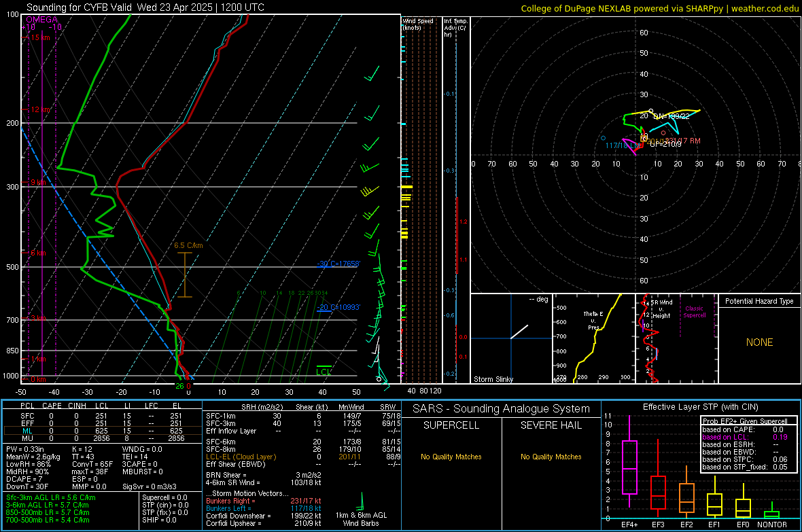Viewport: 802px width, 532px height.
Task: Click the 'Wind Speed (knots)' panel header
Action: [x=418, y=24]
